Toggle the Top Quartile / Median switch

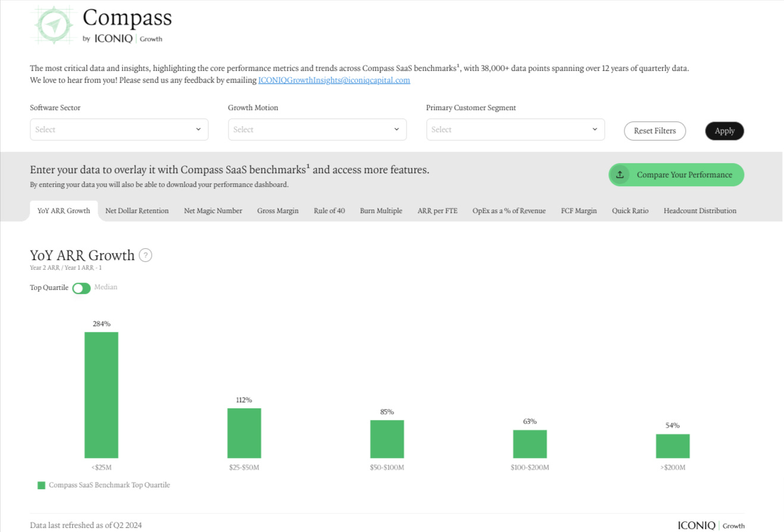tap(82, 288)
